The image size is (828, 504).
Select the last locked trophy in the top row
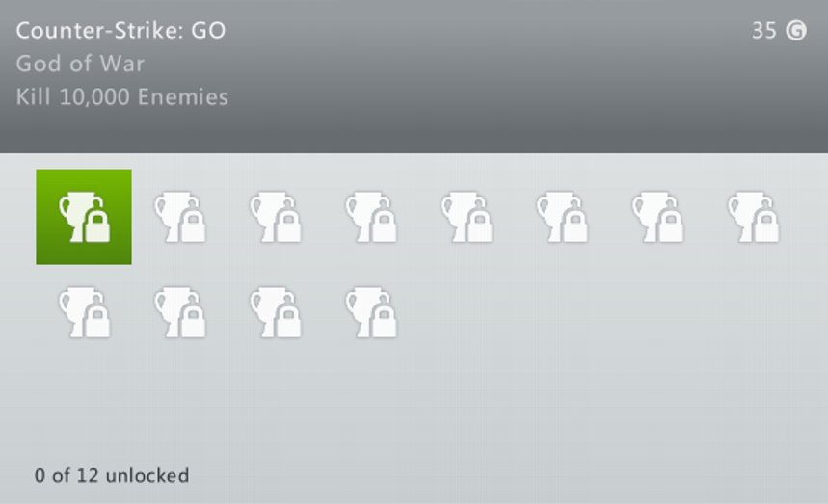[753, 217]
